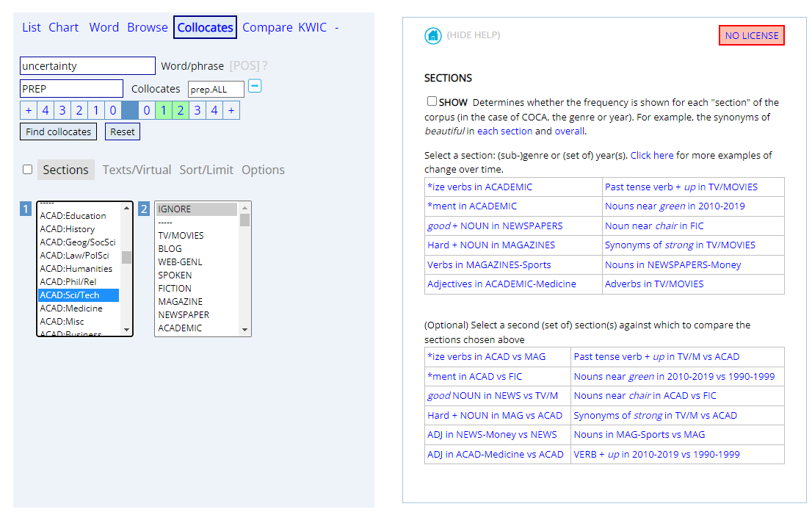This screenshot has height=512, width=812.
Task: Open Sort/Limit options
Action: tap(206, 170)
